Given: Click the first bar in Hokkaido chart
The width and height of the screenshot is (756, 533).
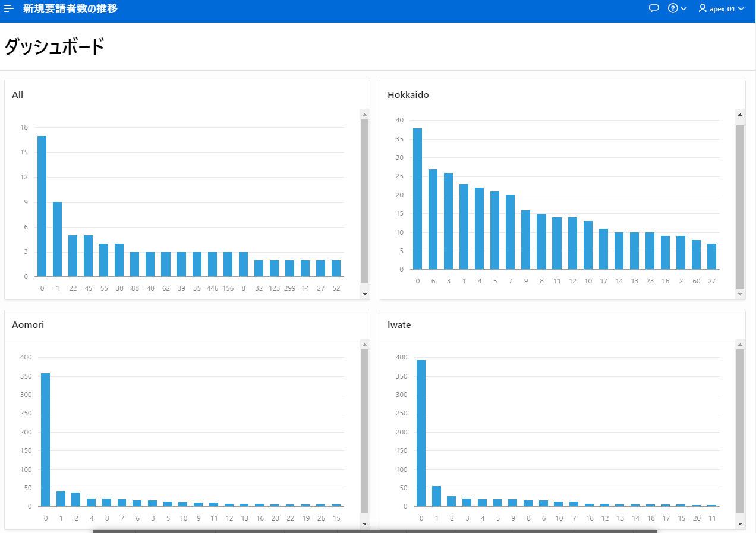Looking at the screenshot, I should tap(417, 198).
